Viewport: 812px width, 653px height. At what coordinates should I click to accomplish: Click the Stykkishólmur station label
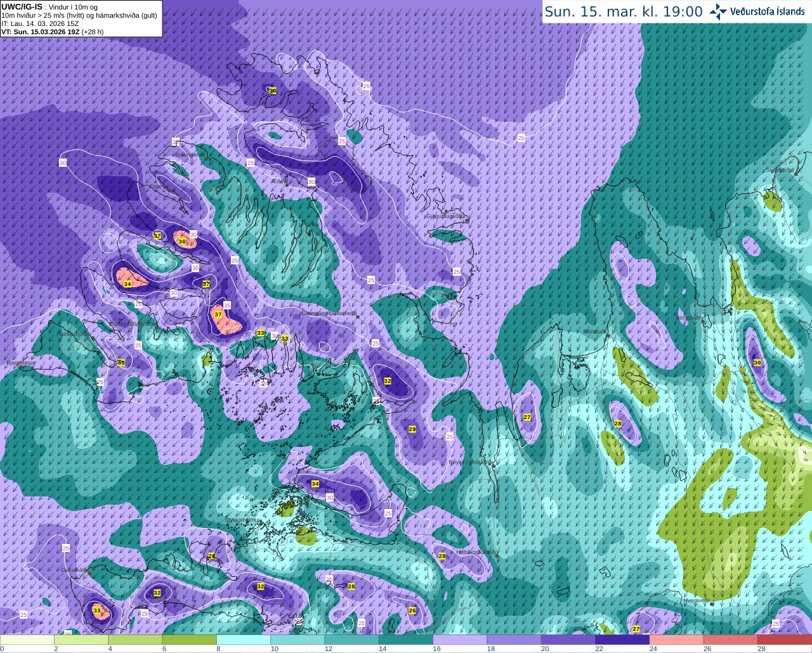pyautogui.click(x=244, y=520)
